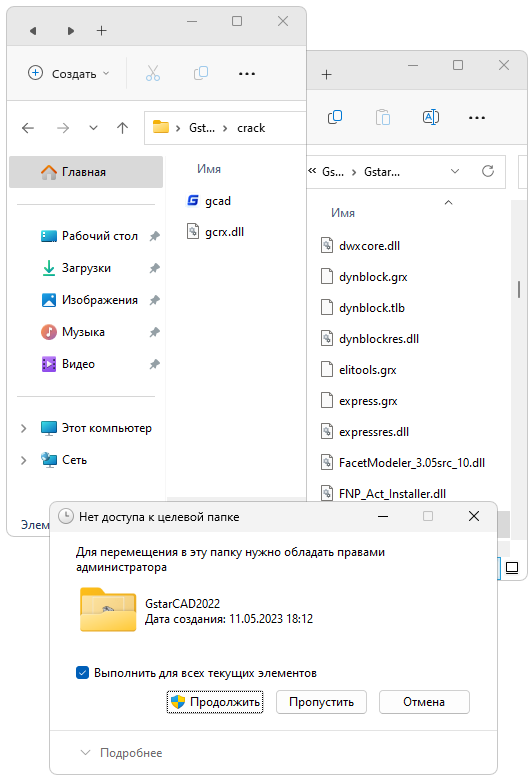The height and width of the screenshot is (780, 532).
Task: Go forward in the crack window
Action: pos(63,128)
